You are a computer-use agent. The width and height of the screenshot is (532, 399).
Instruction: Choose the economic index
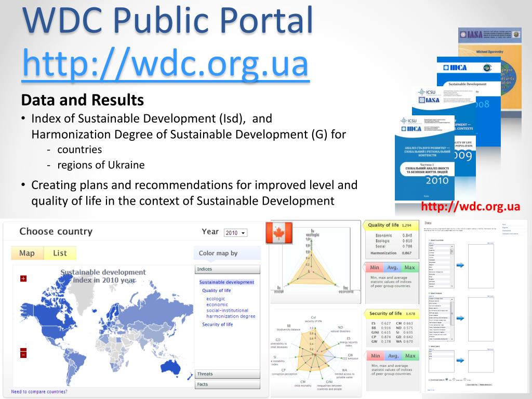click(217, 304)
